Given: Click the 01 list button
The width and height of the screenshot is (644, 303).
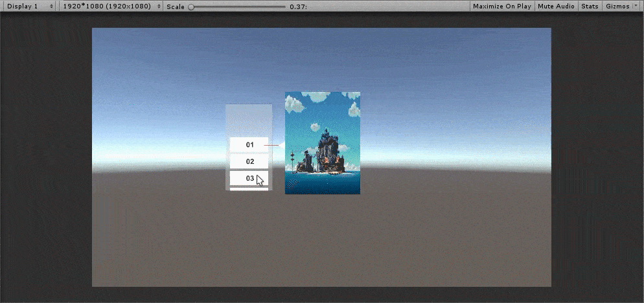Looking at the screenshot, I should [249, 144].
